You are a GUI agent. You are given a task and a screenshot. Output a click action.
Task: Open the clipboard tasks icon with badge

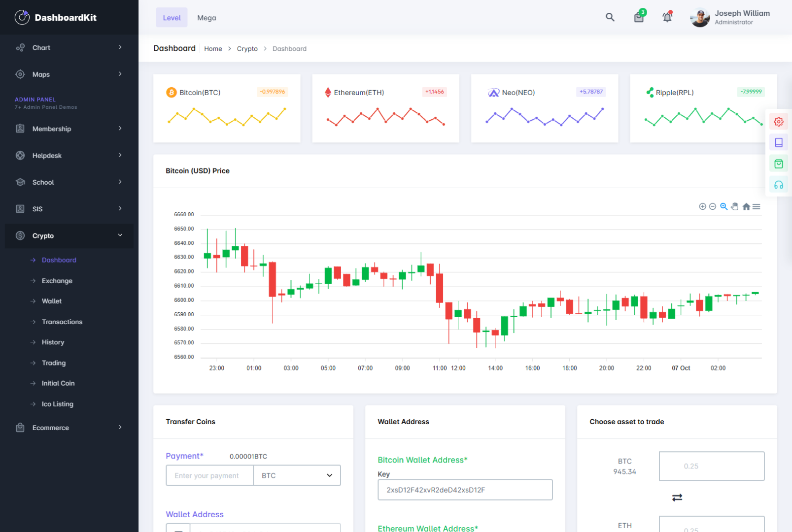[x=639, y=18]
